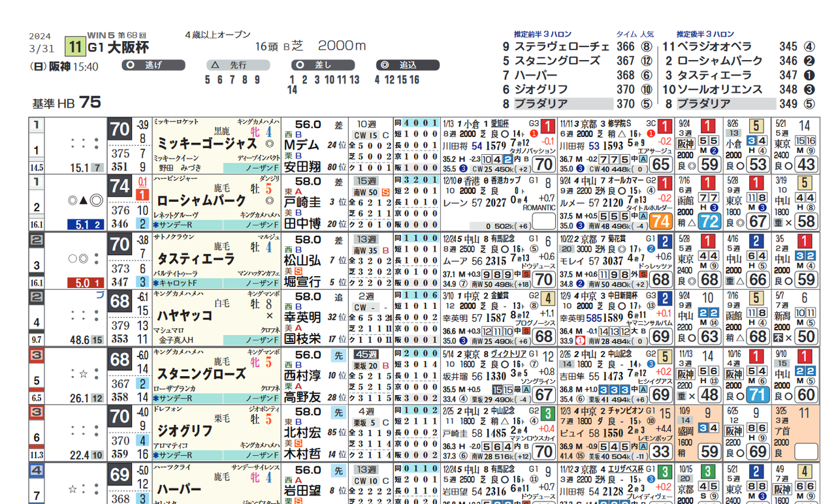The width and height of the screenshot is (836, 504).
Task: Click the orange 74 index box
Action: click(x=660, y=221)
